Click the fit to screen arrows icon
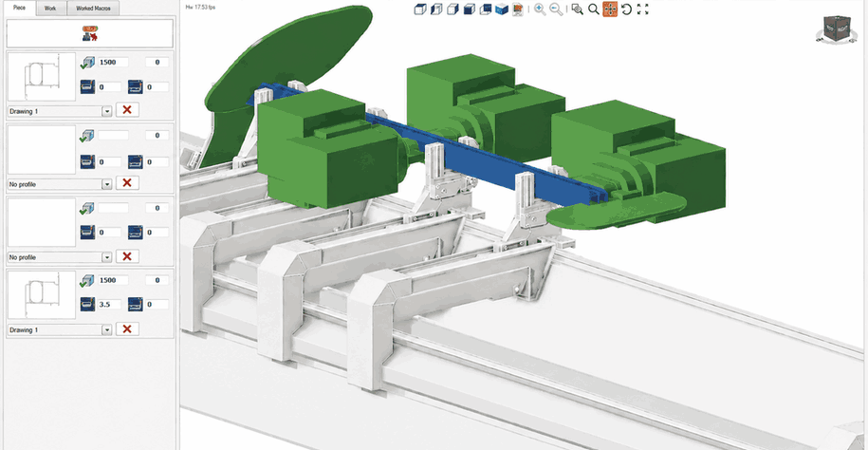 (642, 9)
